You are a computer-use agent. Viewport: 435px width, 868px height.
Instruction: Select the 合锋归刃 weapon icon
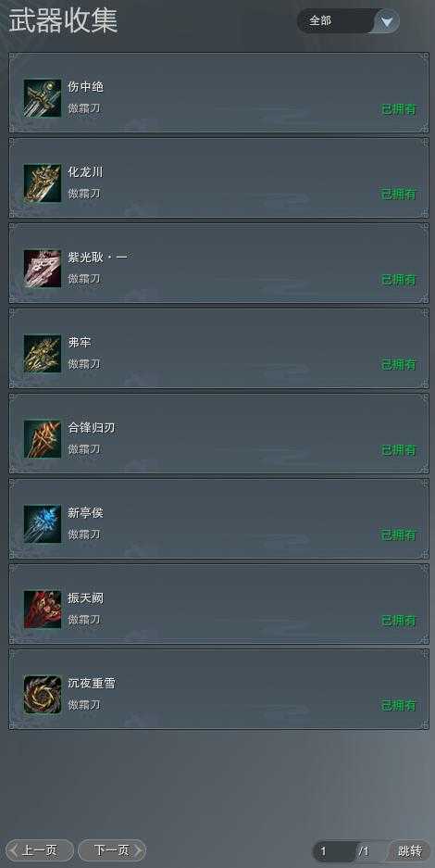pyautogui.click(x=43, y=439)
